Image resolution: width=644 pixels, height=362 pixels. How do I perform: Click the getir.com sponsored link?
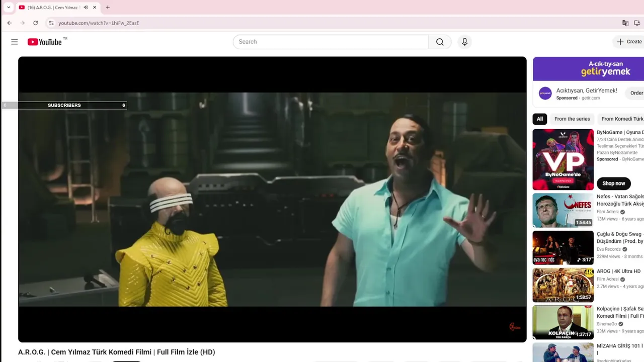pos(591,98)
